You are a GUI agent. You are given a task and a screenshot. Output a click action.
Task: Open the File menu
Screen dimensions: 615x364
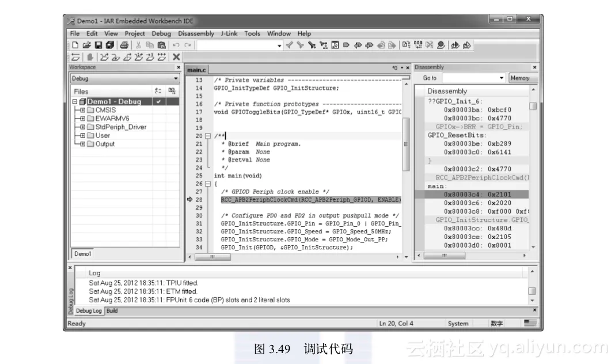pyautogui.click(x=75, y=34)
